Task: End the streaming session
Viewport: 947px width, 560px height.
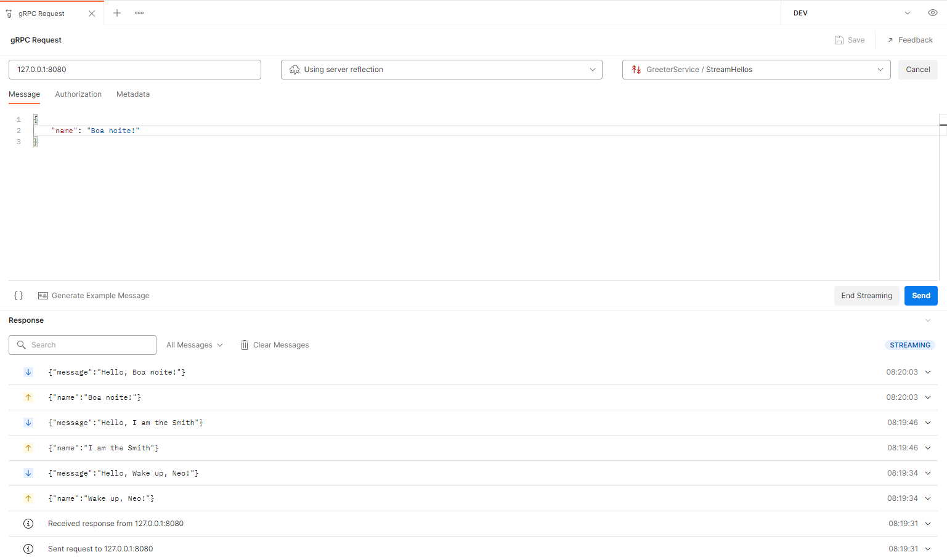Action: coord(867,296)
